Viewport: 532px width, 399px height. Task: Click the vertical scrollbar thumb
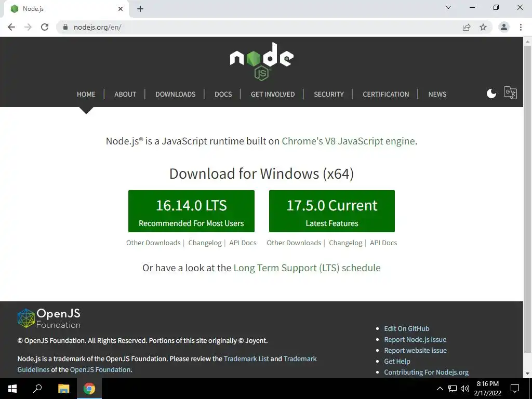pos(528,200)
